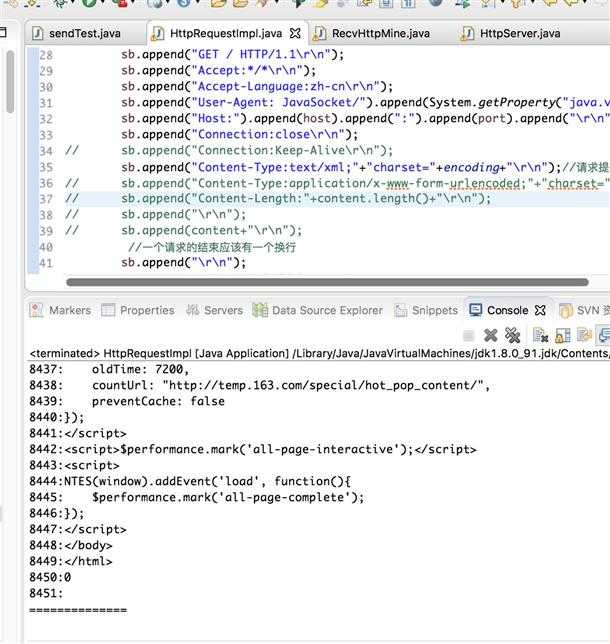610x644 pixels.
Task: Click console line "8450:0"
Action: pos(50,577)
